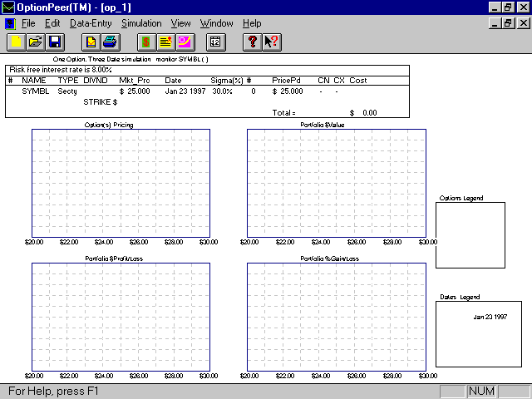Click the New document toolbar icon
This screenshot has height=399, width=532.
point(15,41)
